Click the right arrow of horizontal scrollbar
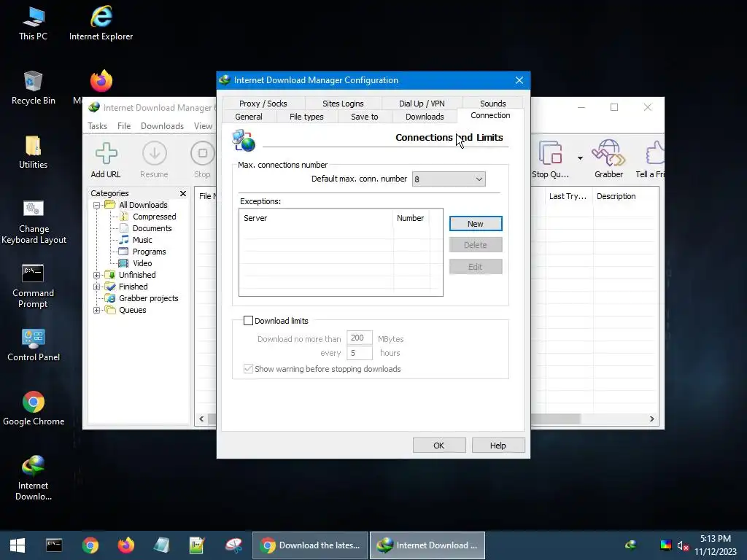The image size is (747, 560). point(651,419)
